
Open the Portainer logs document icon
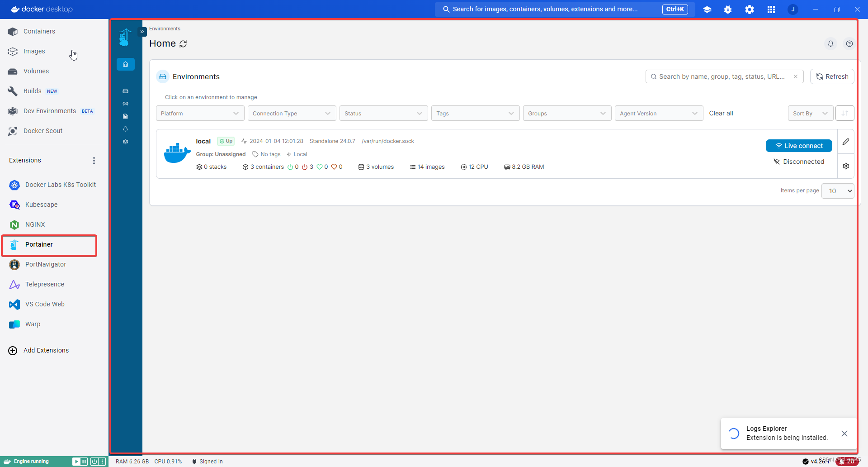(x=126, y=116)
